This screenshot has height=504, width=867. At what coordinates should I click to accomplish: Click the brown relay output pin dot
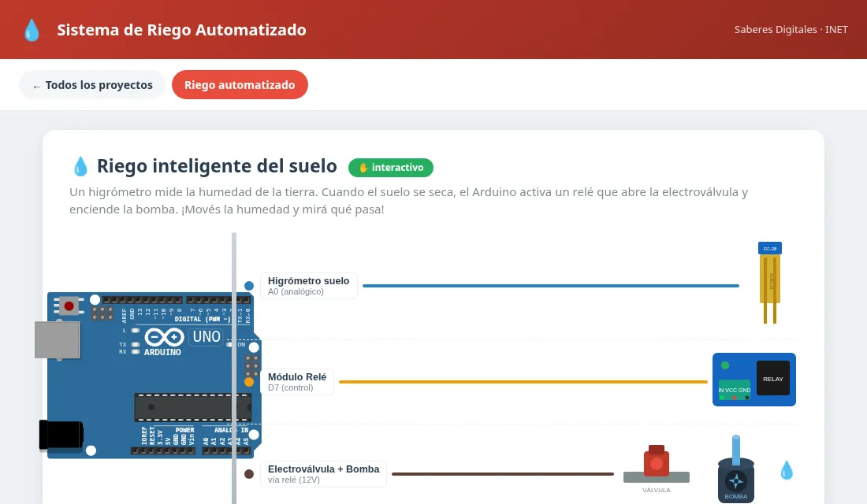point(249,474)
